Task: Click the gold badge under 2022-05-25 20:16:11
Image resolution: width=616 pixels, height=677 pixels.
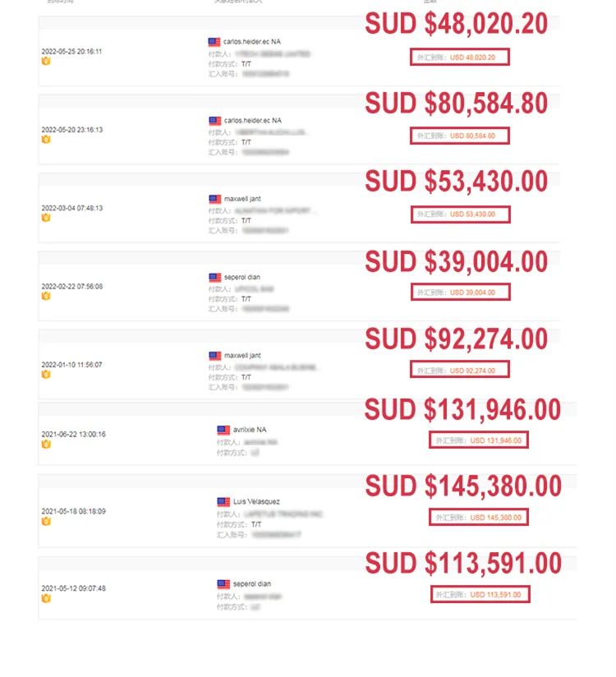Action: click(46, 61)
